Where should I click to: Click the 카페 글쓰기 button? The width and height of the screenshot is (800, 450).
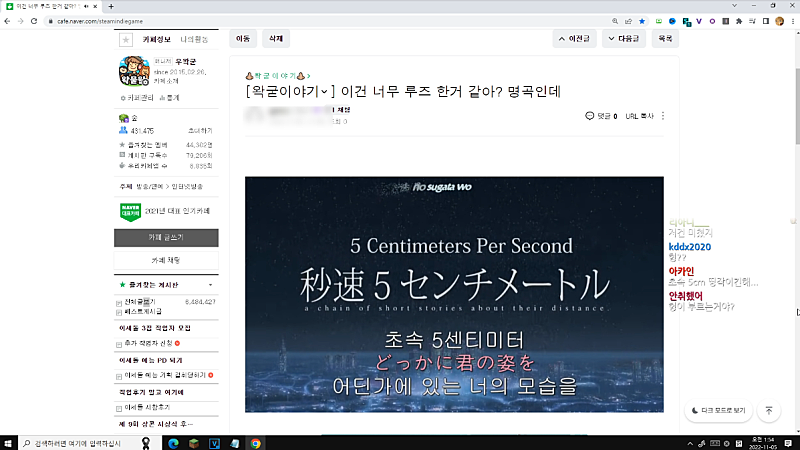tap(166, 238)
